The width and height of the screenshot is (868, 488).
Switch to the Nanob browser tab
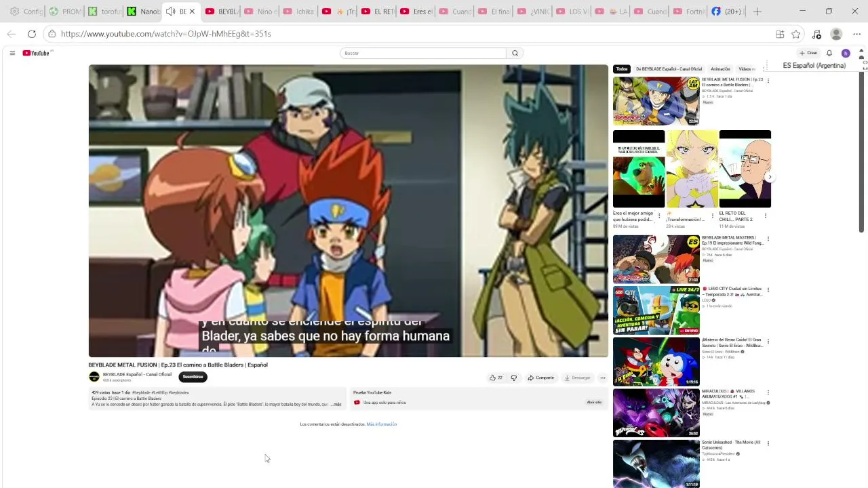(x=144, y=12)
